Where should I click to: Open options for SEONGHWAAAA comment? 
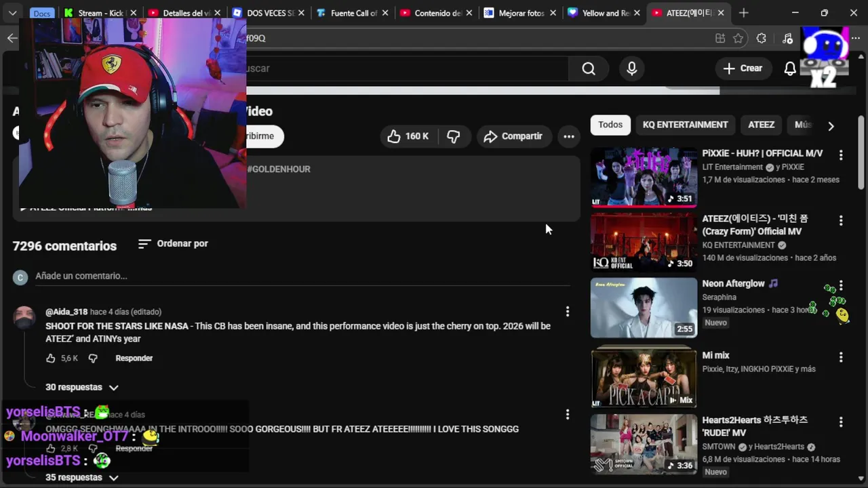point(568,414)
